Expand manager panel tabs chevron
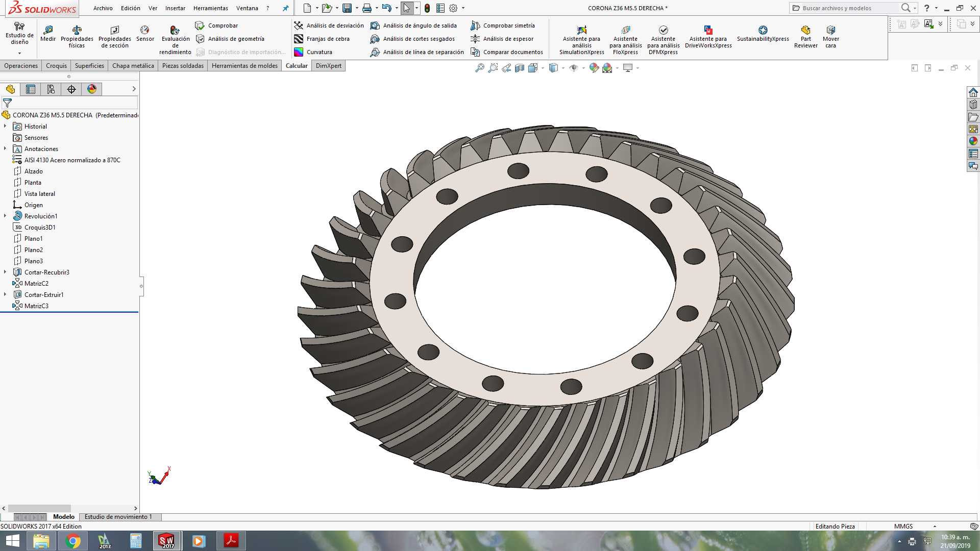980x551 pixels. click(x=134, y=89)
